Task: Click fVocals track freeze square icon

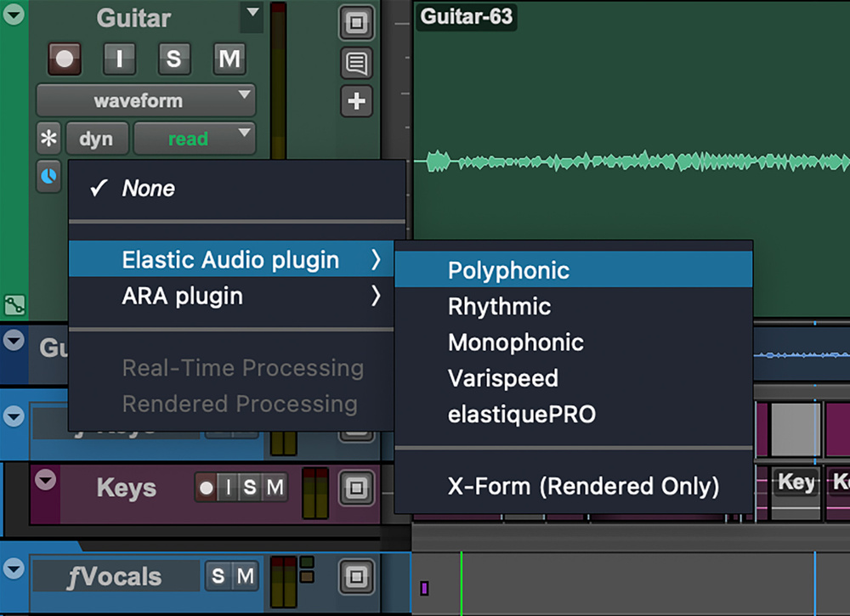Action: (356, 576)
